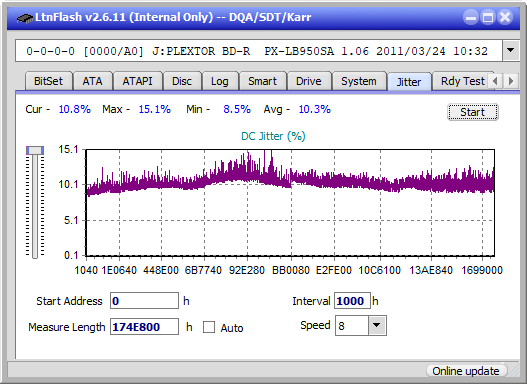Close the LtnFlash window

point(505,17)
